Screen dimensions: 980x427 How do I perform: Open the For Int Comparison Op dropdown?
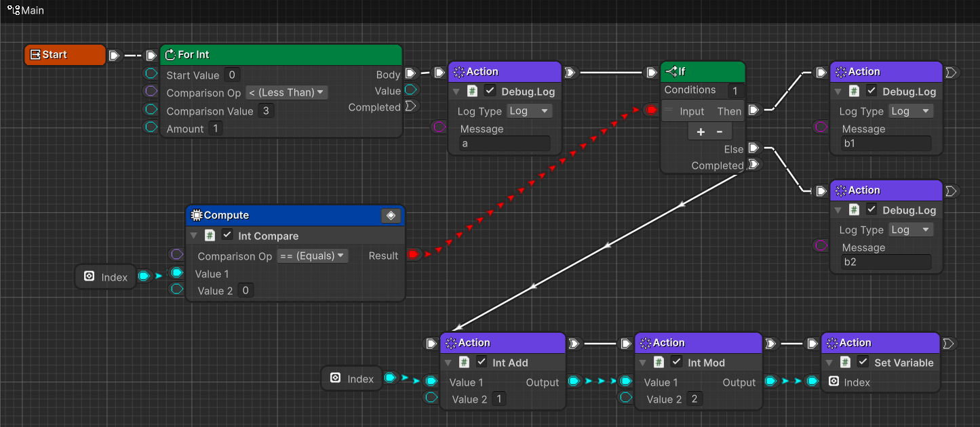pyautogui.click(x=286, y=92)
